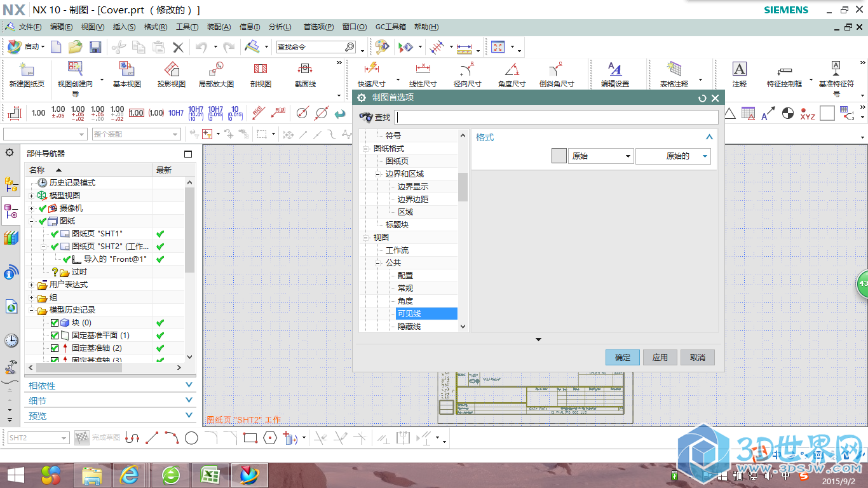Select 隐藏线 in preferences tree
Viewport: 868px width, 488px height.
[x=409, y=326]
